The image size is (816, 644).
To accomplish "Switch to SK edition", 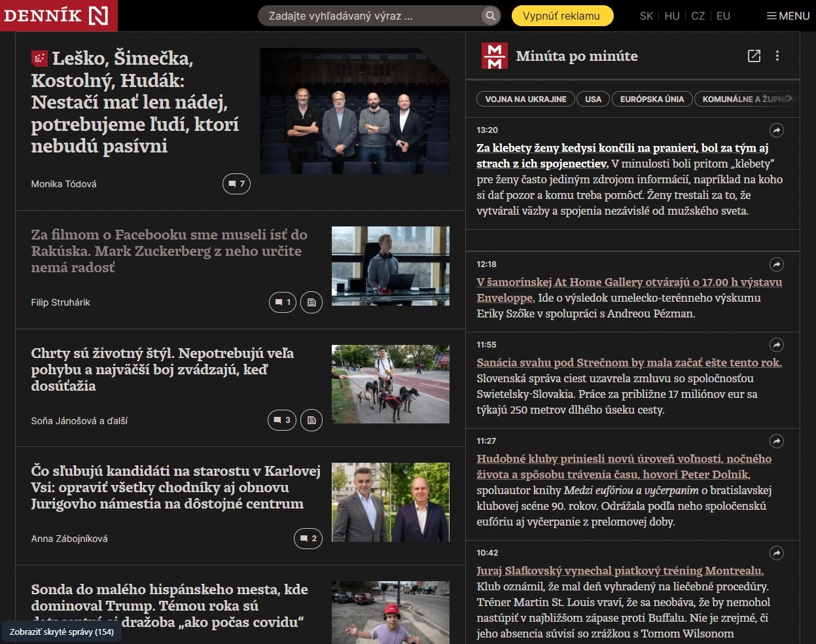I will [x=647, y=16].
